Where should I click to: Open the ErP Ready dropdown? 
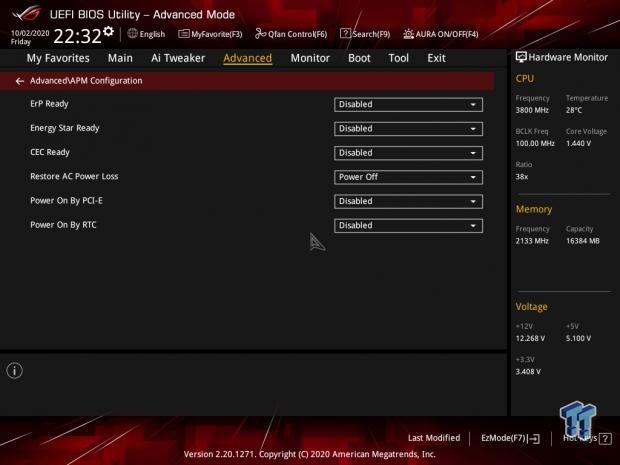click(408, 105)
